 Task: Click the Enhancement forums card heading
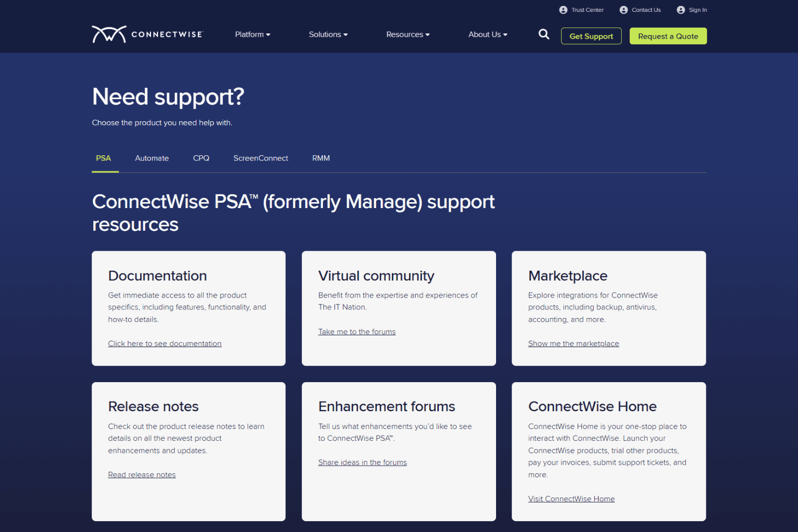387,406
